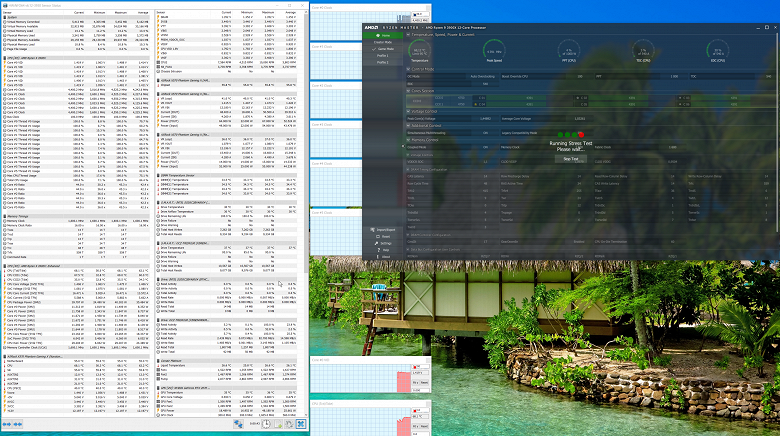
Task: Select Game Mode profile in Ryzen Master
Action: (383, 49)
